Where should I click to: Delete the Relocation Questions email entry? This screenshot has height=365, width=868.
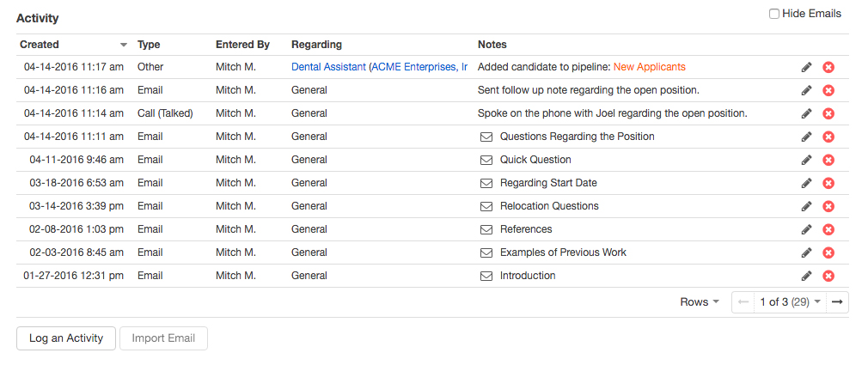pos(828,206)
